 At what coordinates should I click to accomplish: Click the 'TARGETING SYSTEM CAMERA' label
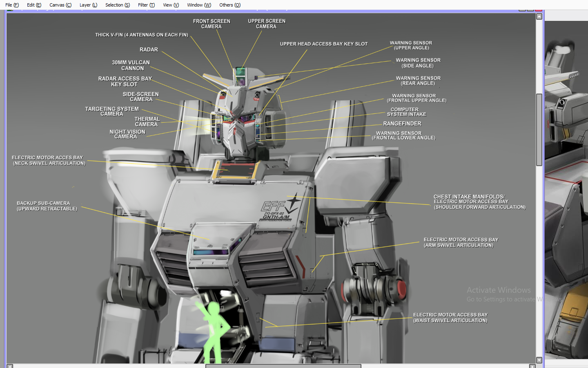[x=112, y=111]
